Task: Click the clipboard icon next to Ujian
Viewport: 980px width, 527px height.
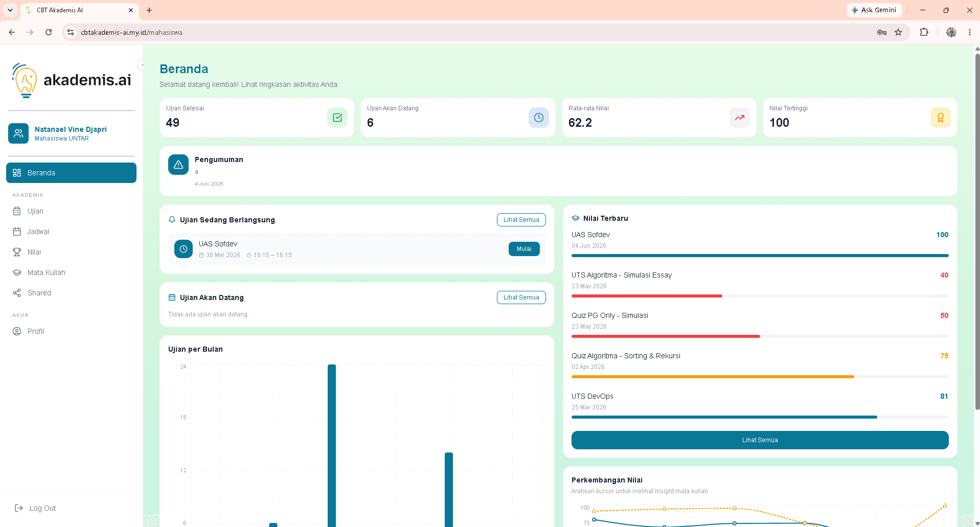Action: click(x=17, y=211)
